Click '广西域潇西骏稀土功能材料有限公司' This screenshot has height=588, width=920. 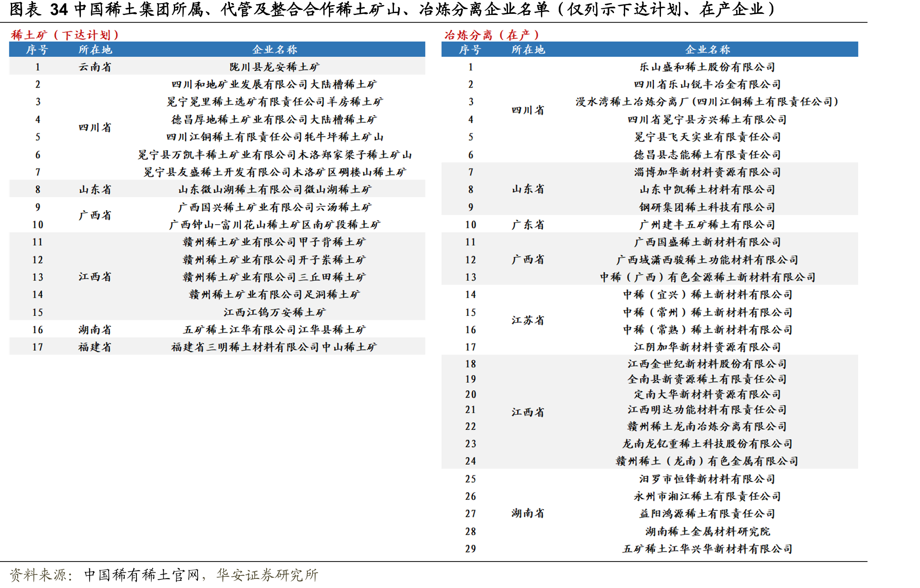point(707,259)
